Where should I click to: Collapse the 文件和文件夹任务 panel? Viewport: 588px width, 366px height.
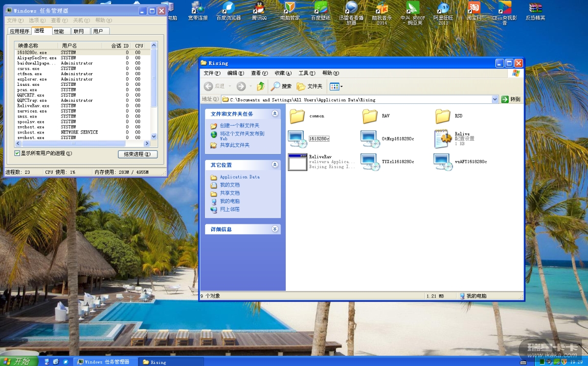pos(275,114)
